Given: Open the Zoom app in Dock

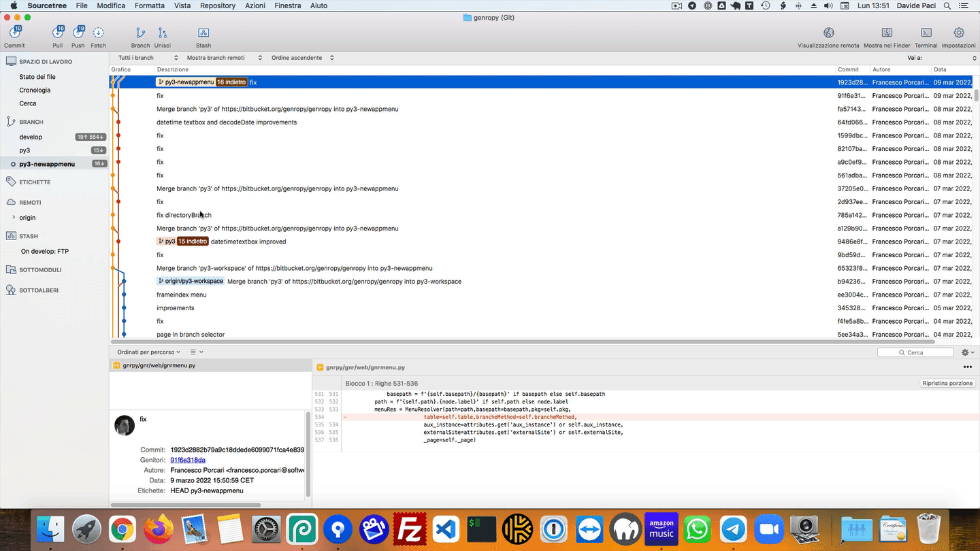Looking at the screenshot, I should (x=769, y=529).
